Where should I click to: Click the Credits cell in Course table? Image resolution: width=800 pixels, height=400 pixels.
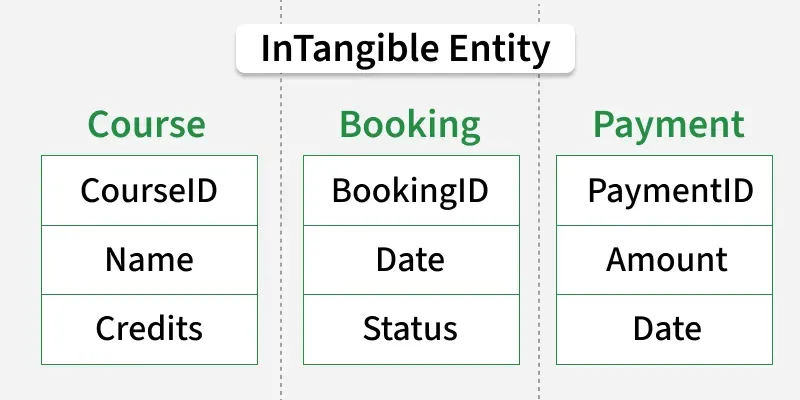[x=149, y=328]
